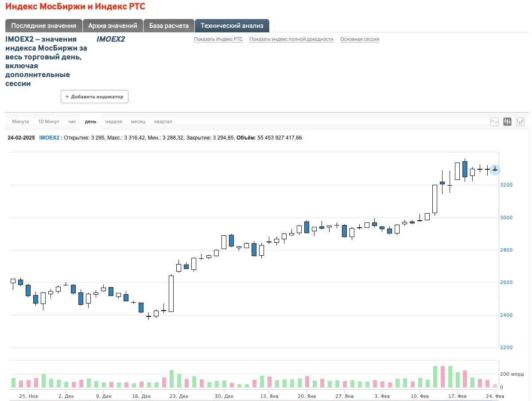Open the Архив значений tab

click(x=113, y=26)
